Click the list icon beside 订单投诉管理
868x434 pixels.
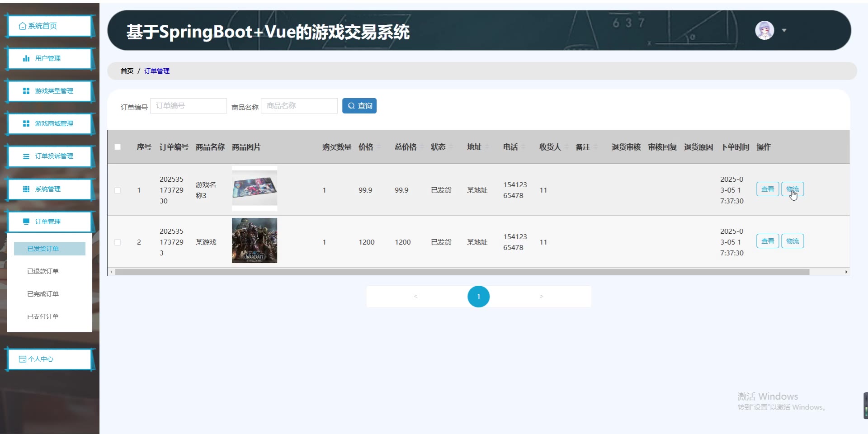[26, 156]
